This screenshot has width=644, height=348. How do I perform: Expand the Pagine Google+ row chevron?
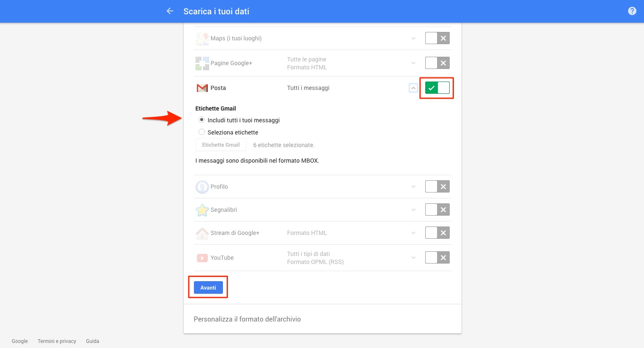413,63
